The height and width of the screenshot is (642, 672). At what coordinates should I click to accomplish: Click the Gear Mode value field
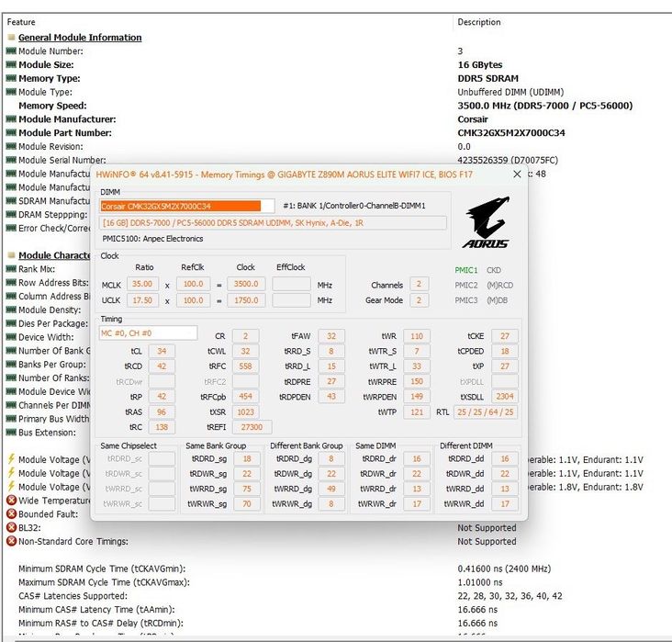pyautogui.click(x=419, y=300)
